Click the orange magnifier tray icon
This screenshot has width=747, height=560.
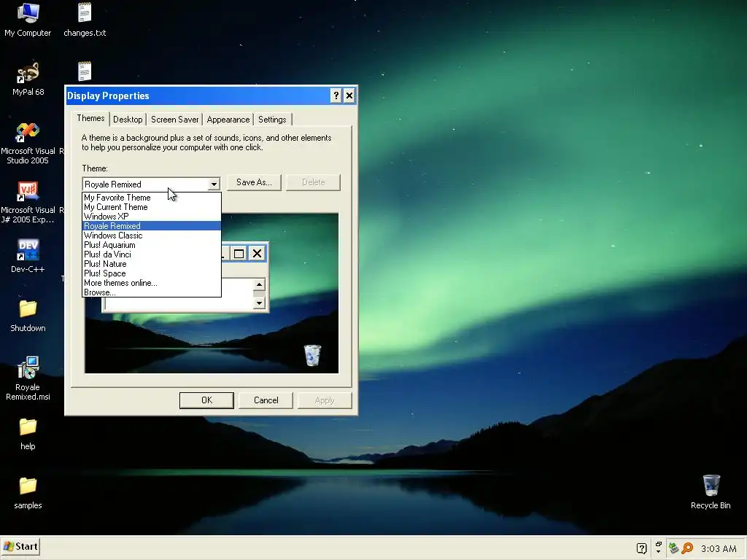point(687,548)
